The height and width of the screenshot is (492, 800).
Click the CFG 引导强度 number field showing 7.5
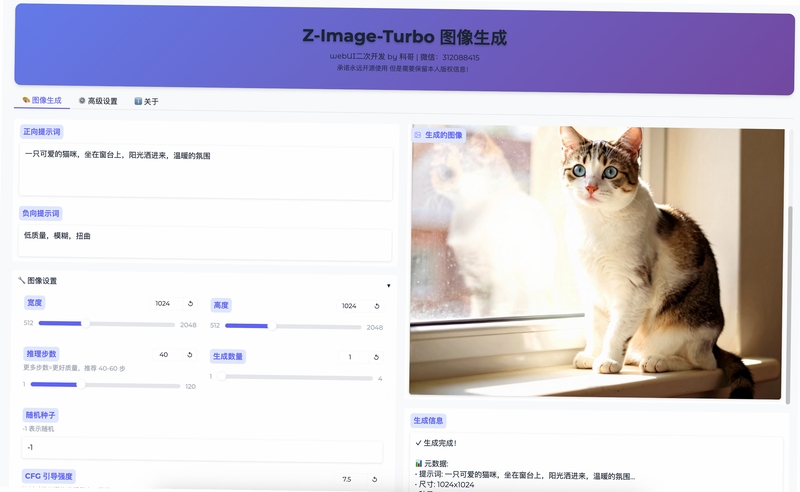pos(351,479)
